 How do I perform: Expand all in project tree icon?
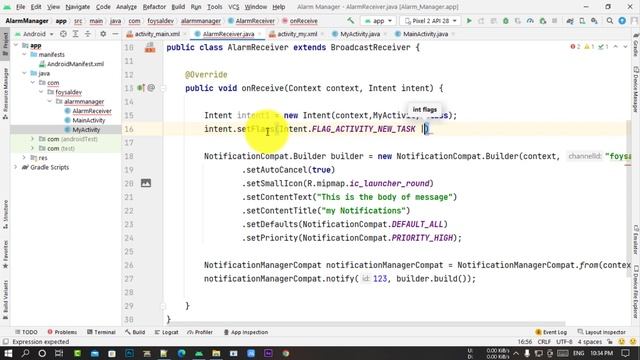pyautogui.click(x=76, y=34)
